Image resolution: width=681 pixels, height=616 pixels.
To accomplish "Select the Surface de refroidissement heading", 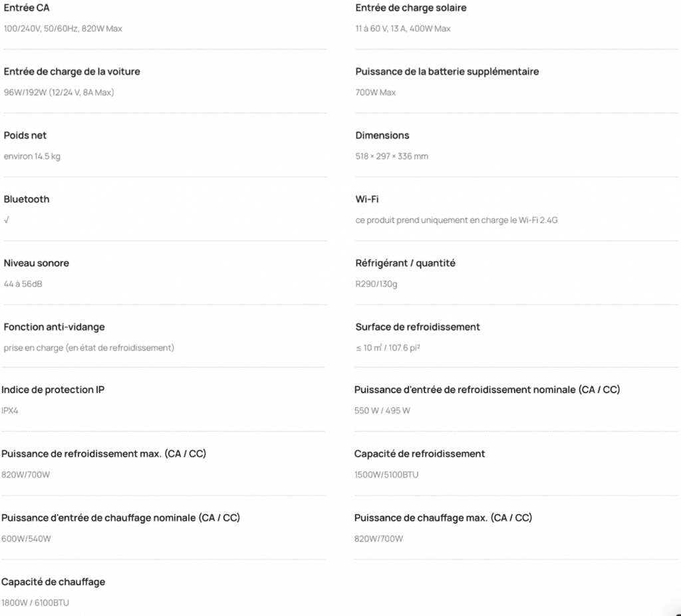I will 418,327.
